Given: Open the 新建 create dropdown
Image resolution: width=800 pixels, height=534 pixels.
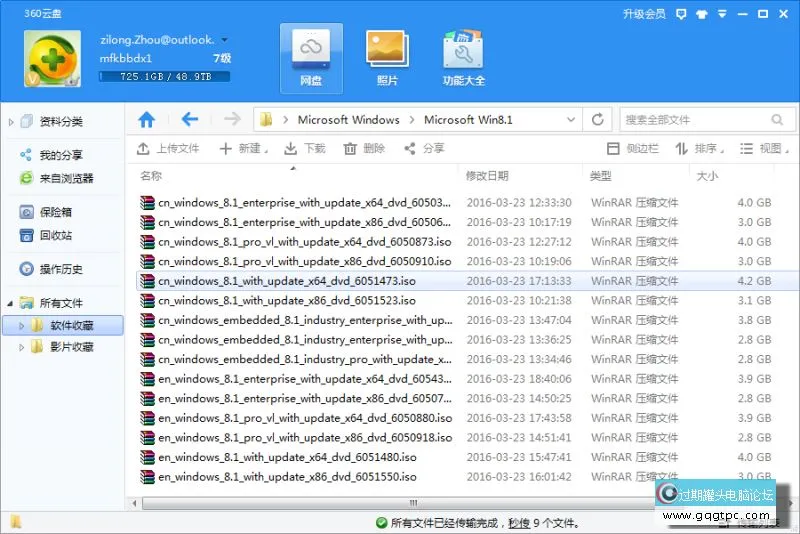Looking at the screenshot, I should [244, 148].
